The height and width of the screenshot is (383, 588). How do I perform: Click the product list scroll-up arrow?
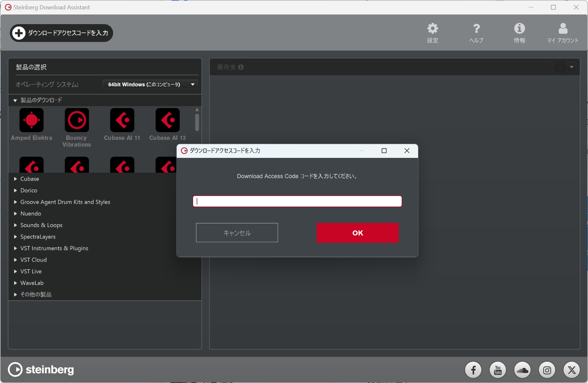pos(197,110)
